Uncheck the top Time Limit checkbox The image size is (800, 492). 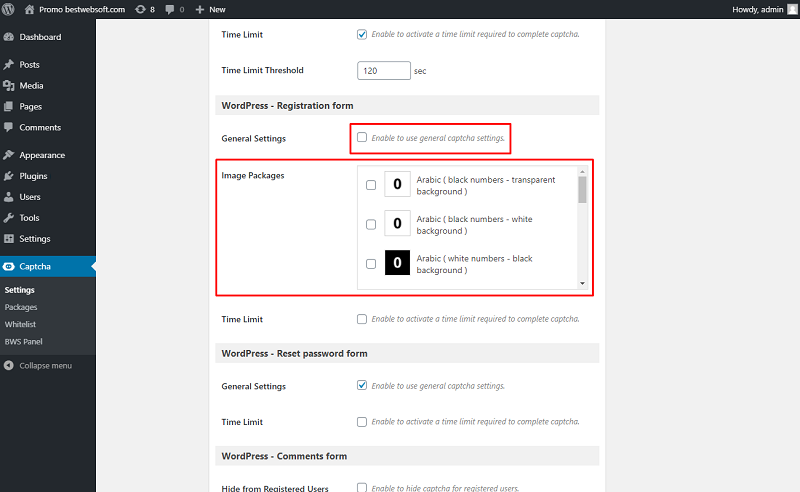coord(362,34)
